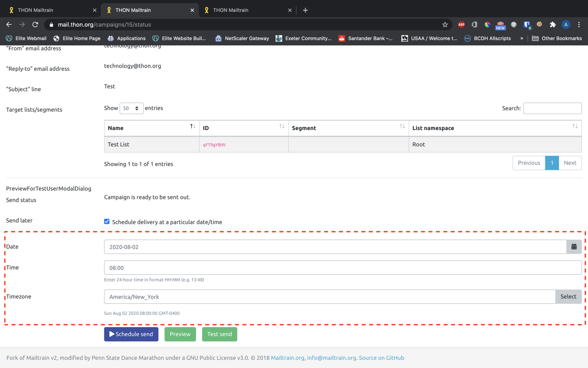Open the BCDH Allscripts bookmark

pos(488,38)
